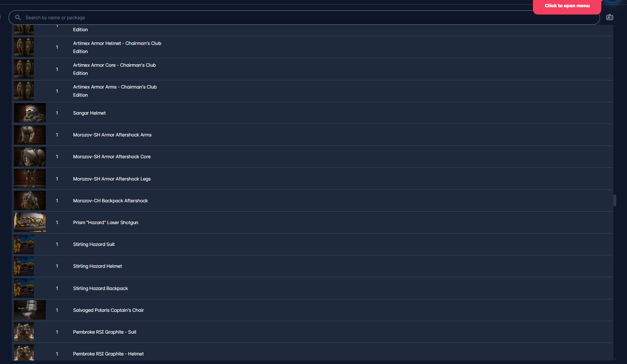Image resolution: width=627 pixels, height=364 pixels.
Task: Click quantity 1 in Morozov-CH Backpack Aftershock row
Action: tap(57, 201)
